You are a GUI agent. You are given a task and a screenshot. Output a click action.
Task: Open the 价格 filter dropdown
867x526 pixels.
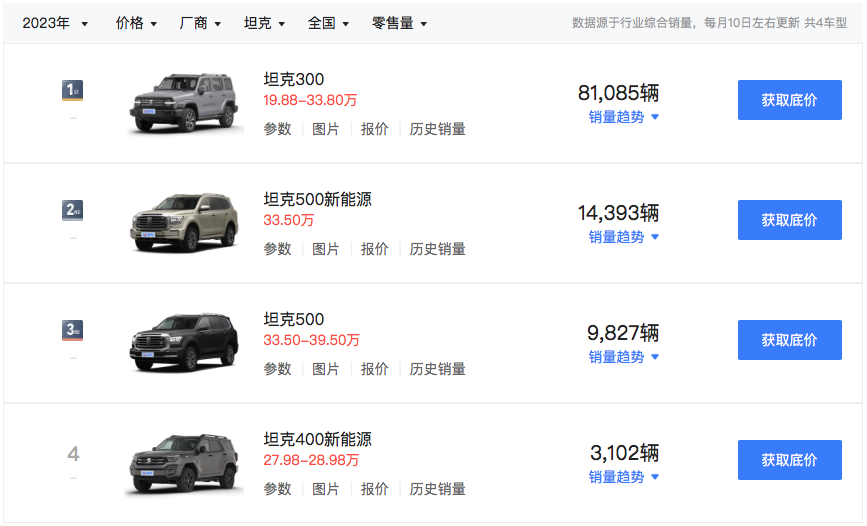coord(136,23)
